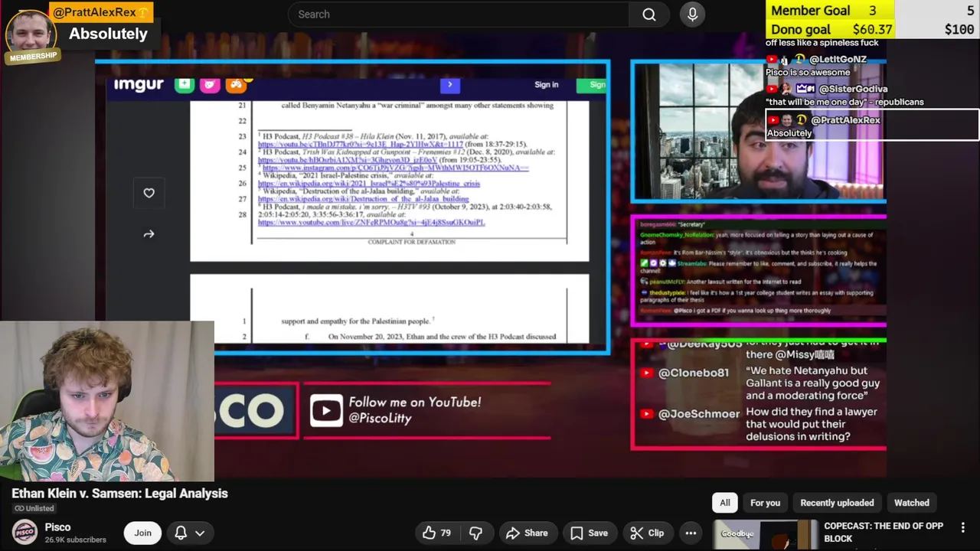
Task: Open options menu for COPECAST video
Action: pos(963,527)
